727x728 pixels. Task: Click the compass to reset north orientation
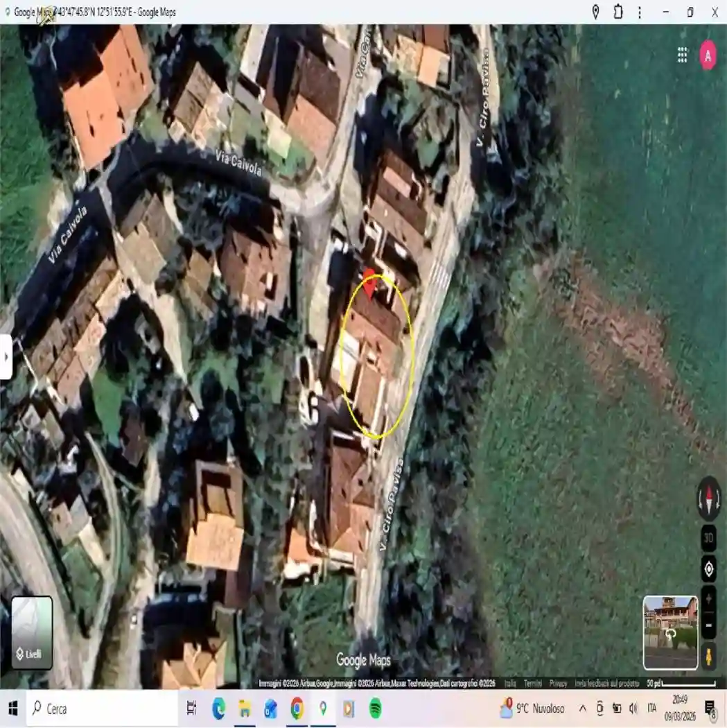[x=708, y=501]
